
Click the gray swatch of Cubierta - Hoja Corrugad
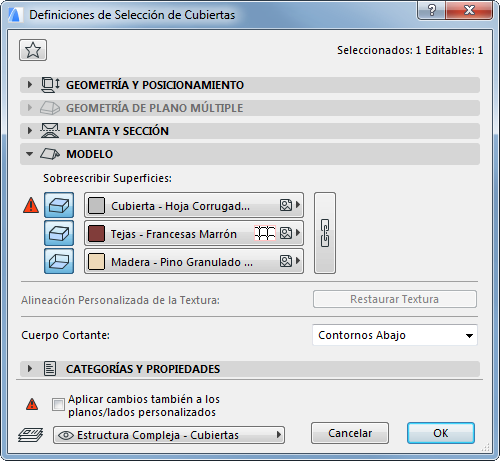(x=96, y=205)
